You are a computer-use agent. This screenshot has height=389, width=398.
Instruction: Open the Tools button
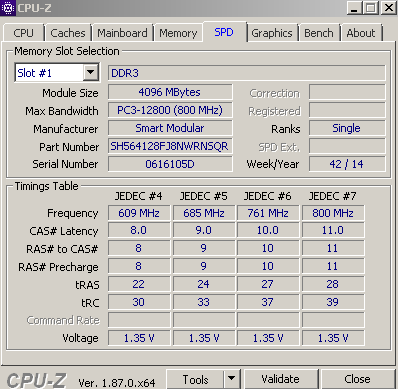pyautogui.click(x=195, y=379)
